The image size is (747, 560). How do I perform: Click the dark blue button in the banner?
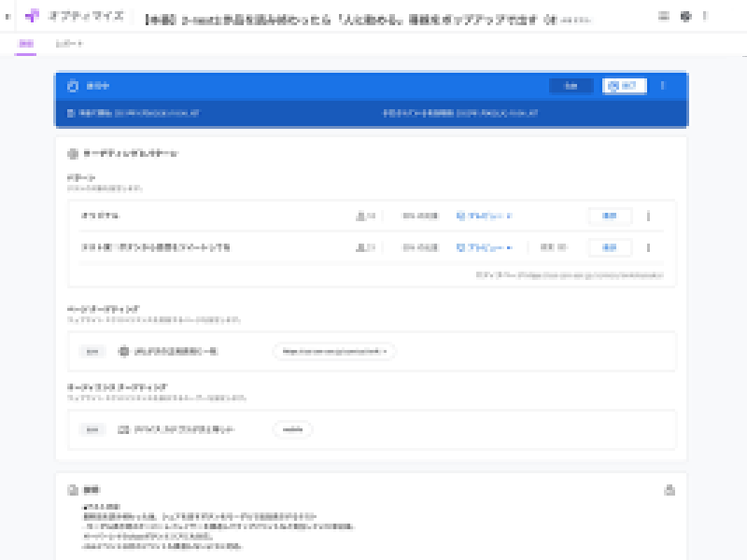tap(571, 86)
